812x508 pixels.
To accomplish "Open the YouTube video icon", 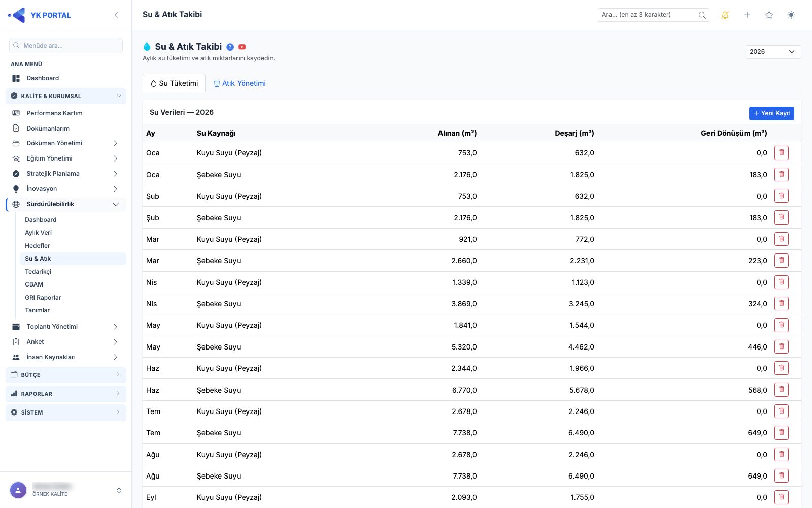I will (242, 47).
